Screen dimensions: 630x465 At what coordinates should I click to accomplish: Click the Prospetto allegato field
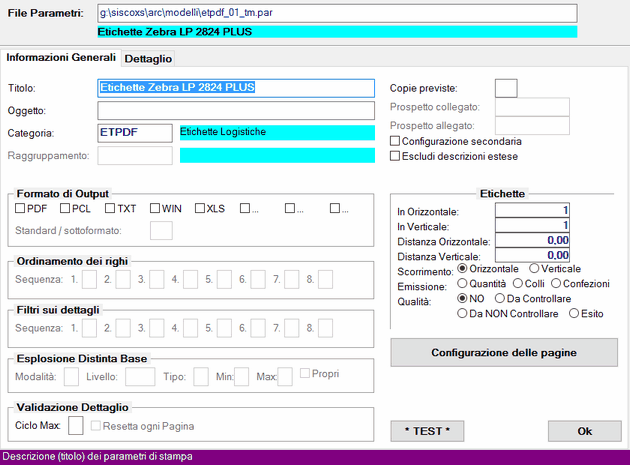[x=532, y=126]
